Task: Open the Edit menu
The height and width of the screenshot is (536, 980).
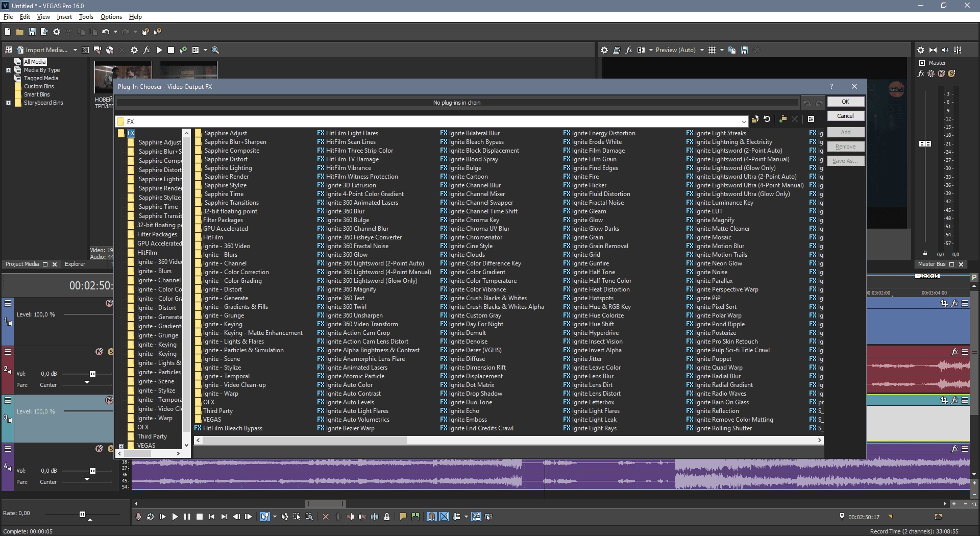Action: coord(24,17)
